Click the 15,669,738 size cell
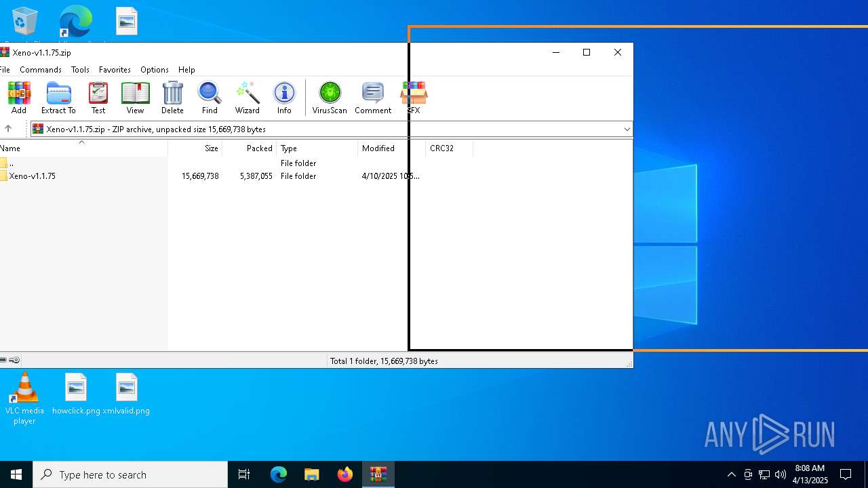868x488 pixels. (200, 176)
